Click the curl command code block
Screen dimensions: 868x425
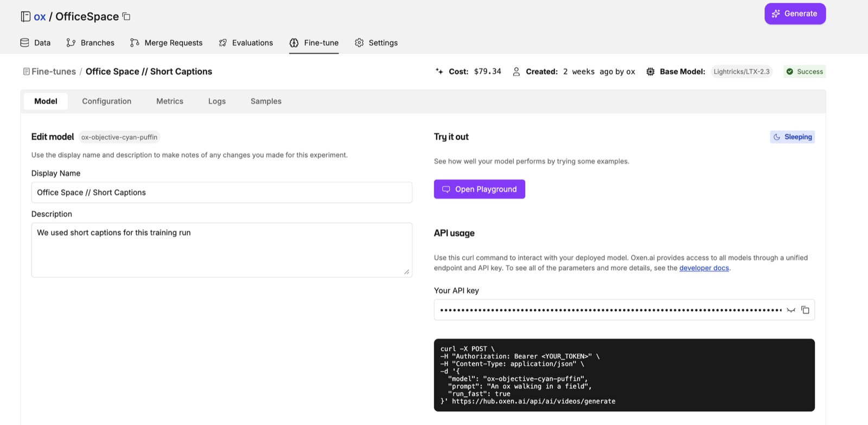click(624, 375)
